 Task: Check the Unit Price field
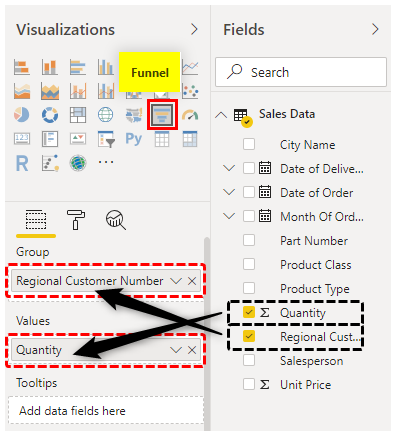(x=249, y=384)
